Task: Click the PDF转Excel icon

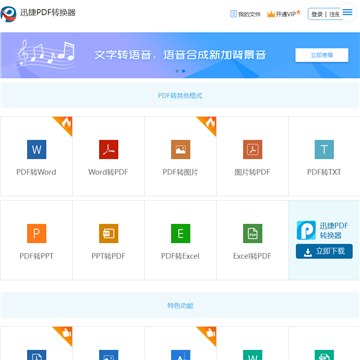Action: [181, 233]
